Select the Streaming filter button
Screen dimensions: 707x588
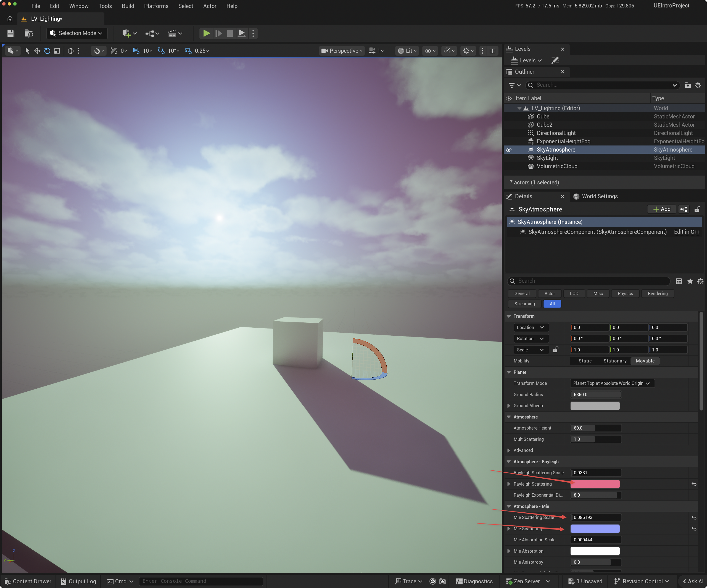click(x=524, y=304)
